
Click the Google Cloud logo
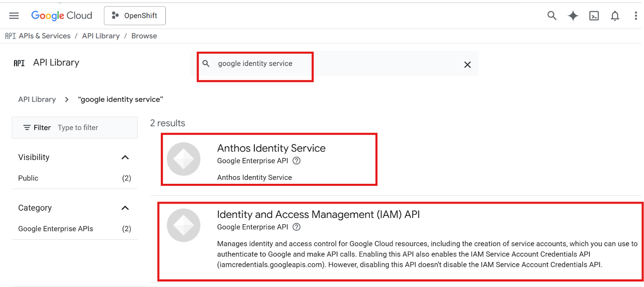point(62,16)
